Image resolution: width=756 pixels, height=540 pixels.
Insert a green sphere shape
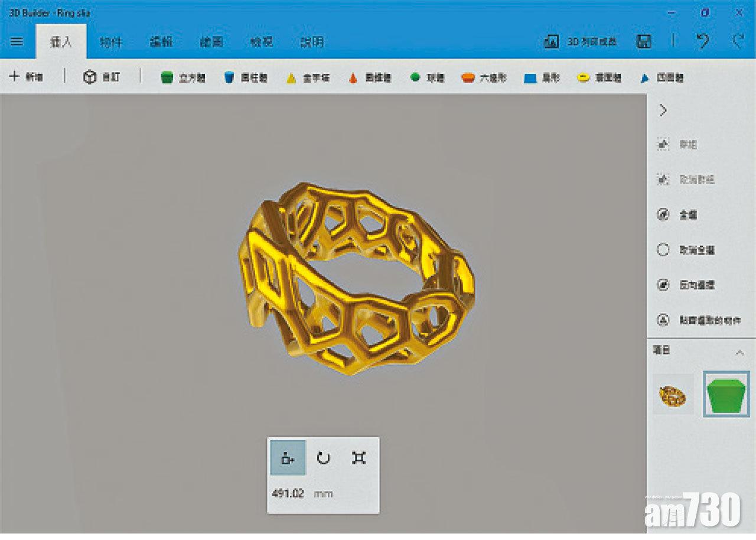426,78
